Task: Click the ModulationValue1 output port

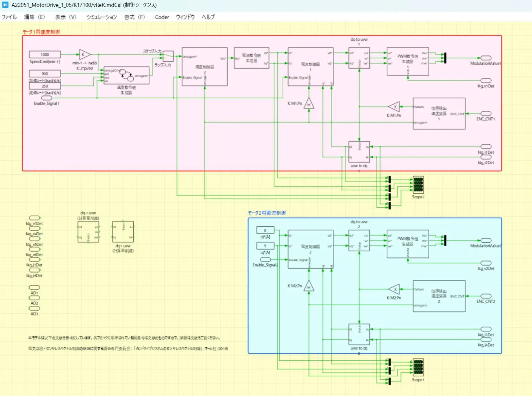Action: pos(486,58)
